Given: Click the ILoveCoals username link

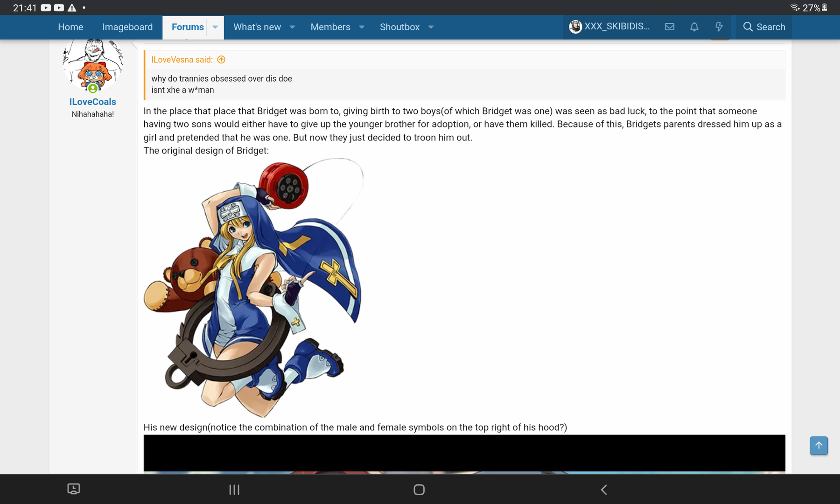Looking at the screenshot, I should pyautogui.click(x=92, y=102).
